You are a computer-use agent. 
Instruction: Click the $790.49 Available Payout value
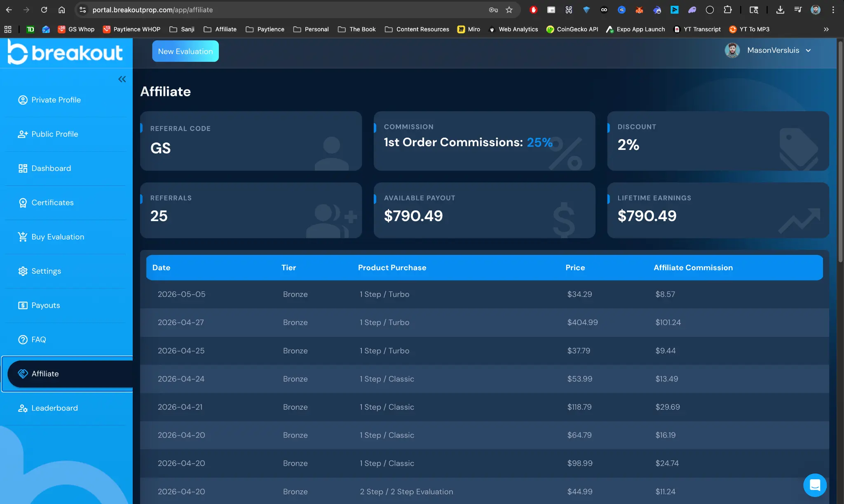(413, 216)
